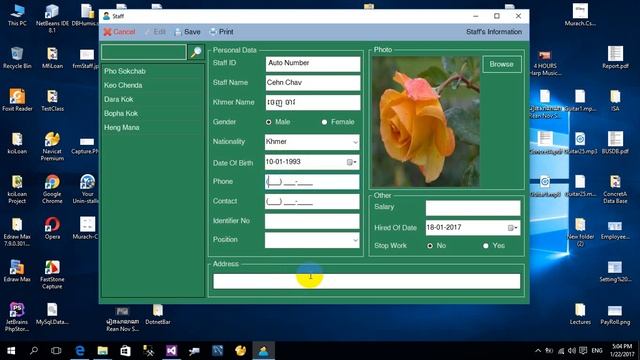Image resolution: width=640 pixels, height=360 pixels.
Task: Select Yes for Stop Work
Action: (x=486, y=246)
